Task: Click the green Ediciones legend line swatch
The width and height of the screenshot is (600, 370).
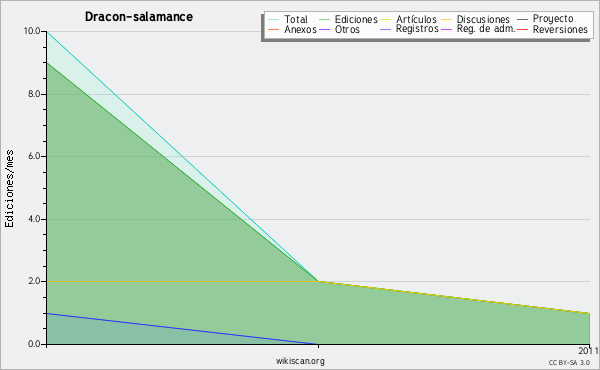Action: click(x=324, y=19)
